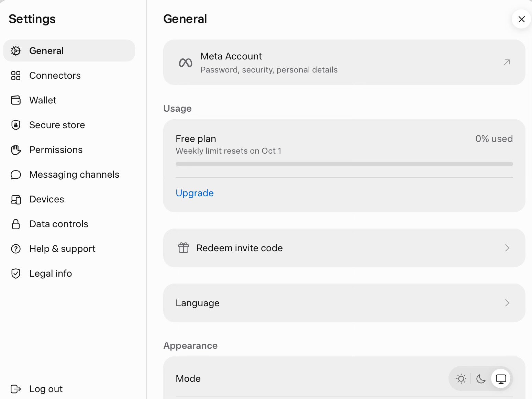Viewport: 532px width, 399px height.
Task: Click 'Weekly limit resets on Oct 1' text
Action: [229, 151]
